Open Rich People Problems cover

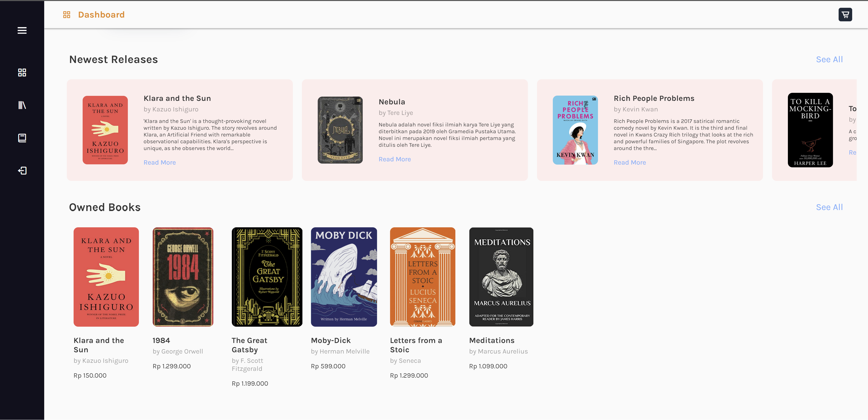point(575,130)
